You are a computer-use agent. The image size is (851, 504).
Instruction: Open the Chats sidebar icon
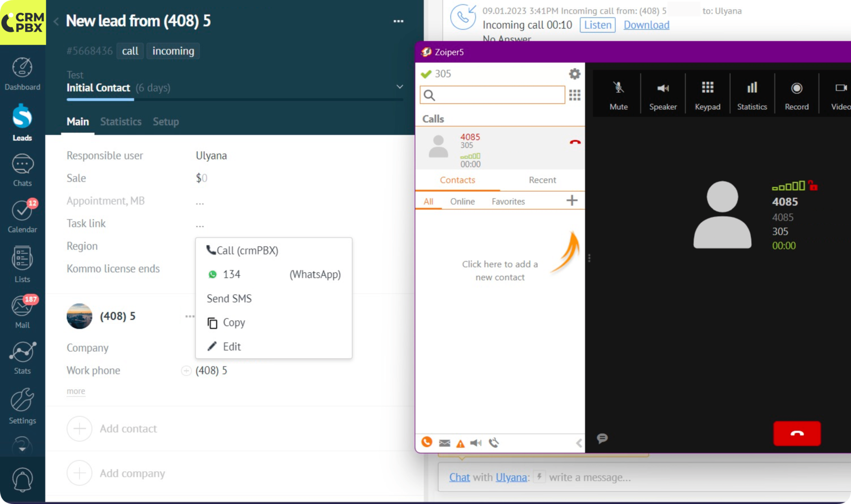click(x=22, y=171)
